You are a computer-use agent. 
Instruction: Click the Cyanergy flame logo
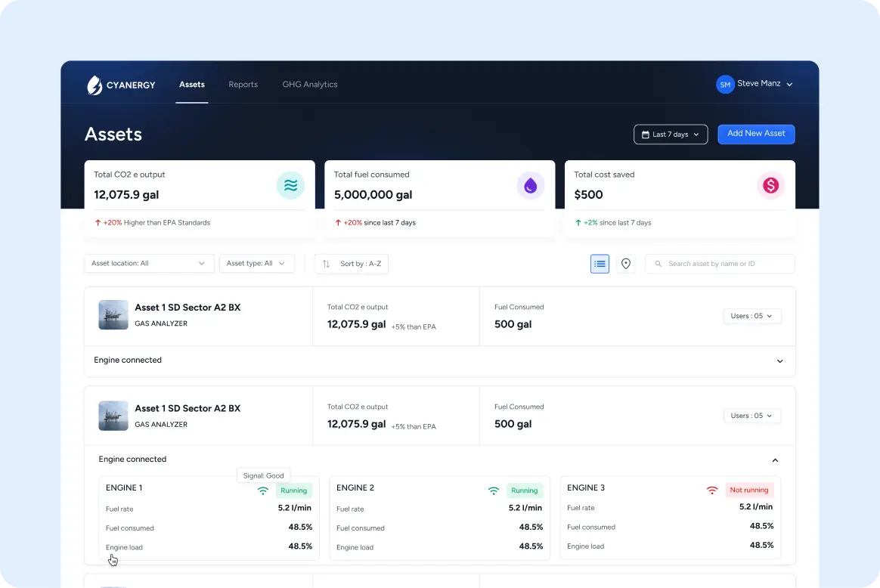tap(95, 85)
